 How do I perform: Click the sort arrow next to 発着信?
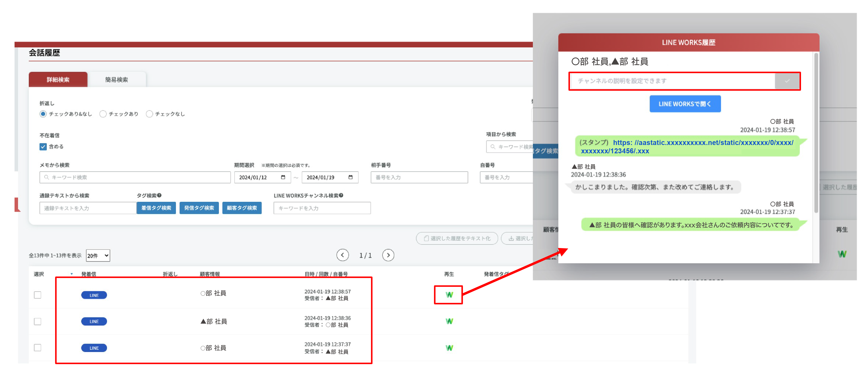coord(72,274)
